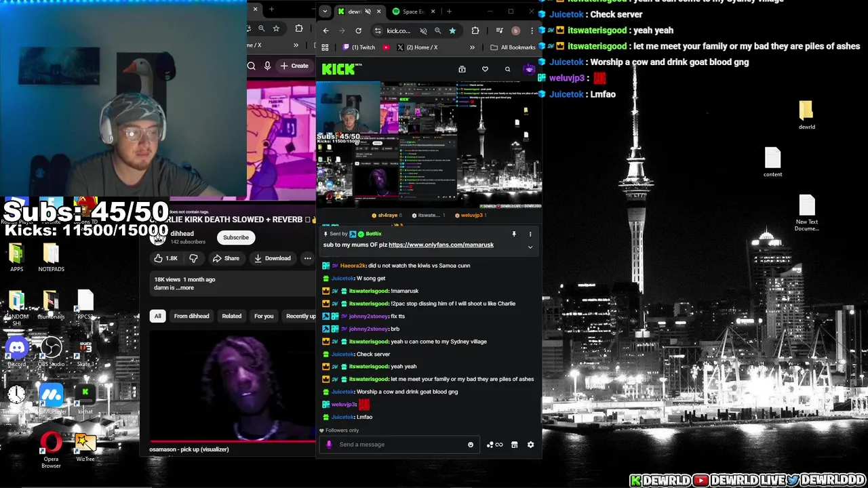
Task: Open the (1) Twitch bookmark
Action: [359, 47]
